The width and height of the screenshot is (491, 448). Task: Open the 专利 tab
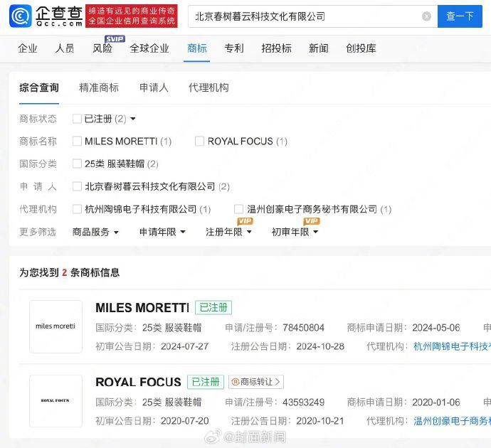coord(234,48)
